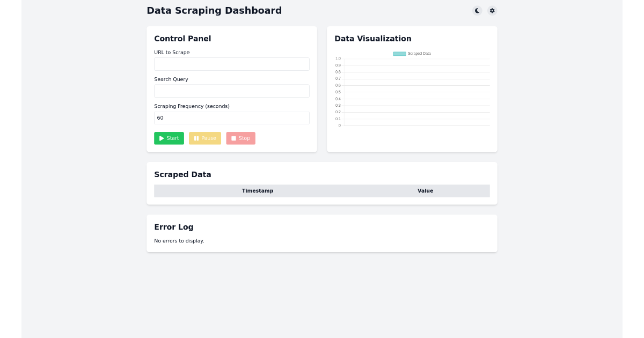Click the Value column header
Screen dimensions: 644x338
click(425, 190)
